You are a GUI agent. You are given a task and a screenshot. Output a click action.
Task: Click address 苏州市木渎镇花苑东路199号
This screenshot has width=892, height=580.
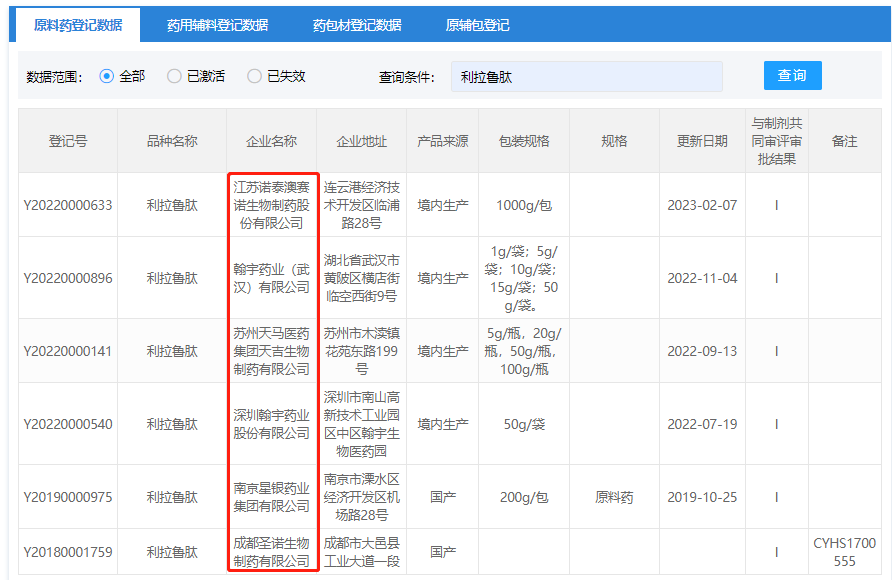pos(361,351)
